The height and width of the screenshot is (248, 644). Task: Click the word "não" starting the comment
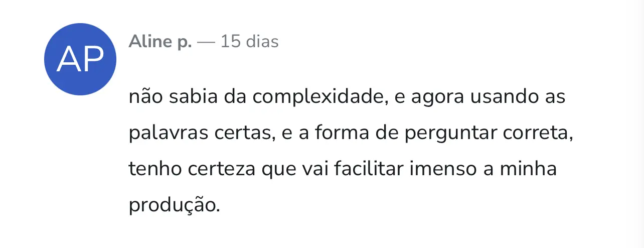coord(145,96)
